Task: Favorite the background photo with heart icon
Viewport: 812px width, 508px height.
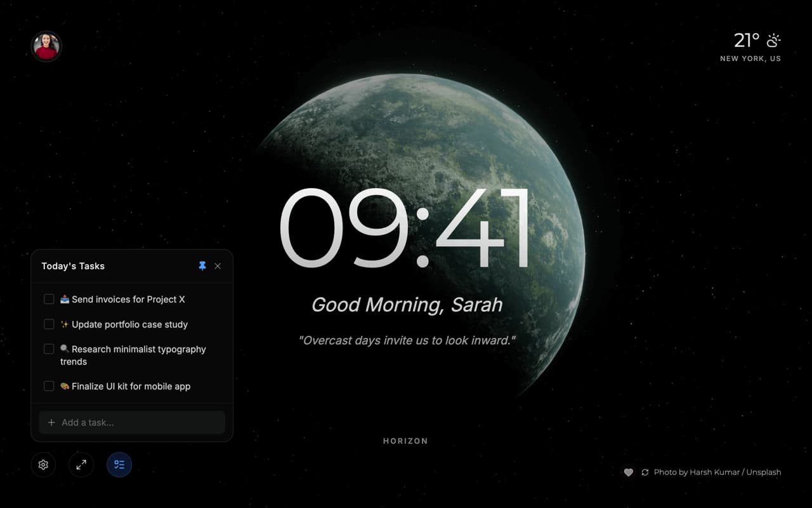Action: pyautogui.click(x=628, y=472)
